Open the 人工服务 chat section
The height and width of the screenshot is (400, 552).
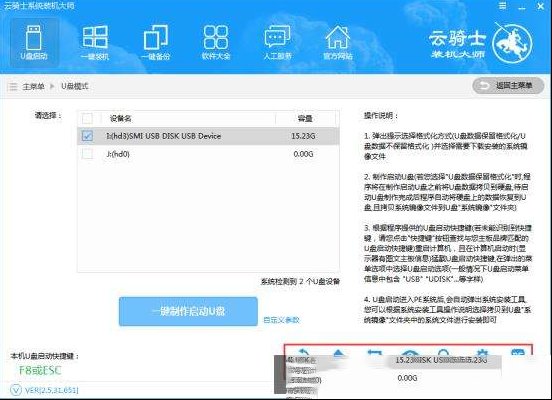(277, 43)
